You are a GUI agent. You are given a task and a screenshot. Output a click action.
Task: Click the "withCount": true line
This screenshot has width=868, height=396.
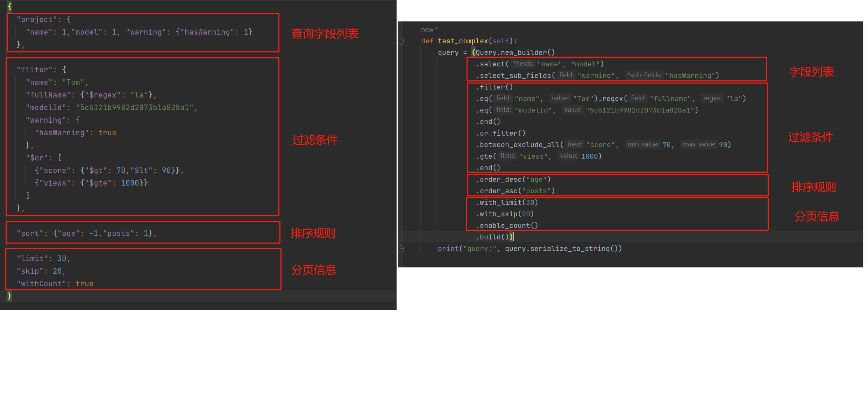click(55, 284)
